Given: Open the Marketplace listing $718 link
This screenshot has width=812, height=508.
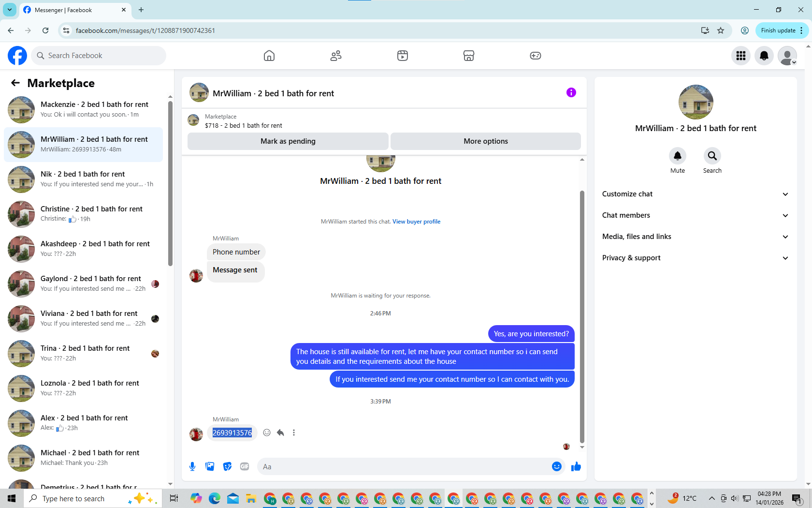Looking at the screenshot, I should pyautogui.click(x=244, y=125).
